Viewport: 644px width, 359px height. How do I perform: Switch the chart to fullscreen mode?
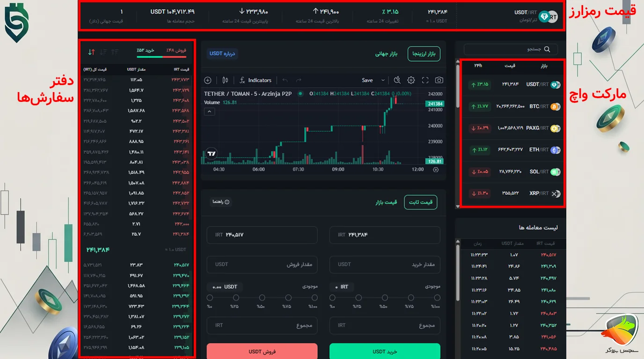click(425, 80)
